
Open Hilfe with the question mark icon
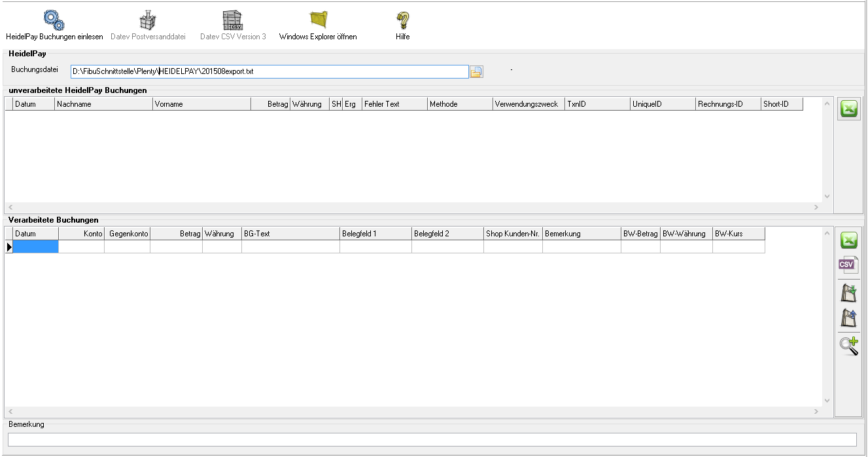[x=402, y=20]
